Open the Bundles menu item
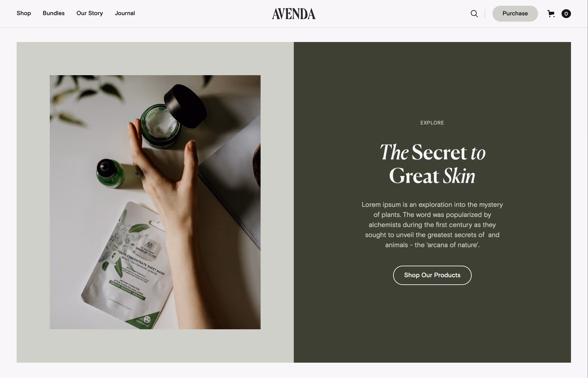This screenshot has height=378, width=588. tap(54, 13)
